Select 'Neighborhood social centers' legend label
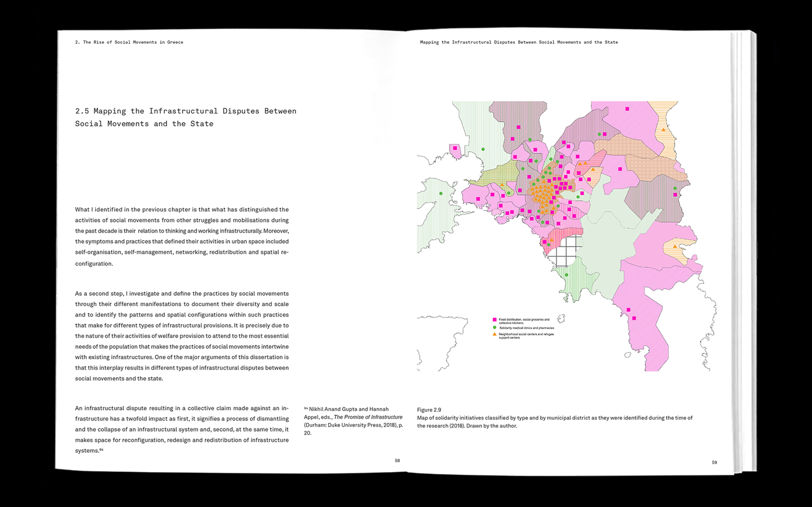812x507 pixels. (x=526, y=335)
